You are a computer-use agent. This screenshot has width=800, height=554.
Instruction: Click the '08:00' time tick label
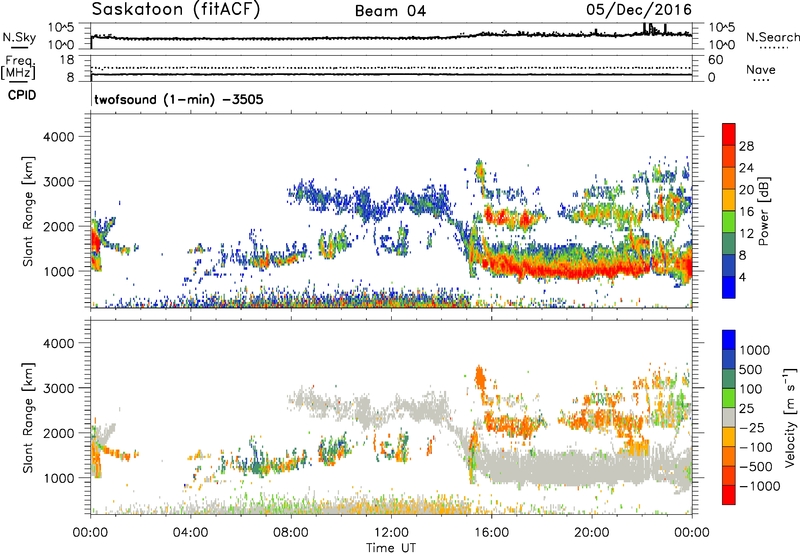291,533
